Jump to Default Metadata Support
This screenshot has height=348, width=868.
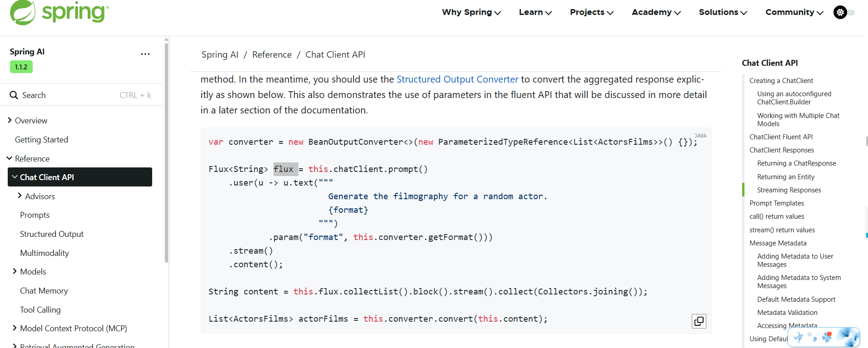pos(796,299)
